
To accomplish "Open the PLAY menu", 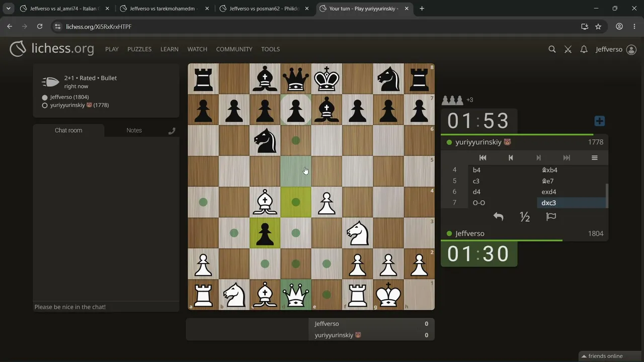I will 112,49.
